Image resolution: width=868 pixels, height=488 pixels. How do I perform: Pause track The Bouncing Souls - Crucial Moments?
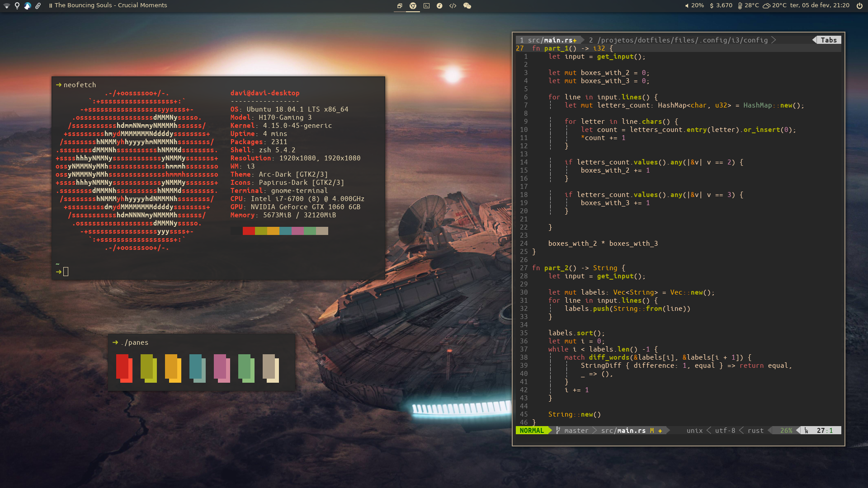click(x=51, y=5)
